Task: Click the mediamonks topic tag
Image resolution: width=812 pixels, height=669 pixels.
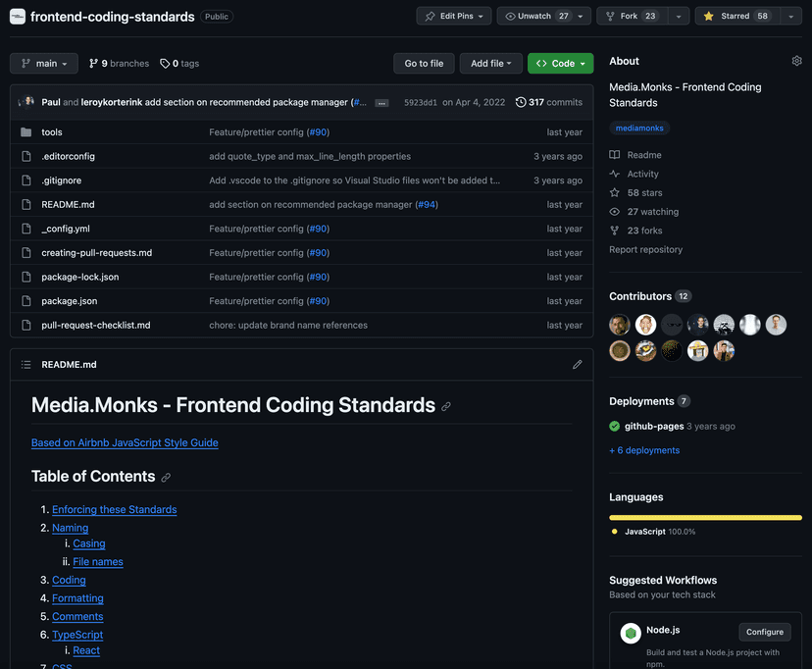Action: tap(639, 129)
